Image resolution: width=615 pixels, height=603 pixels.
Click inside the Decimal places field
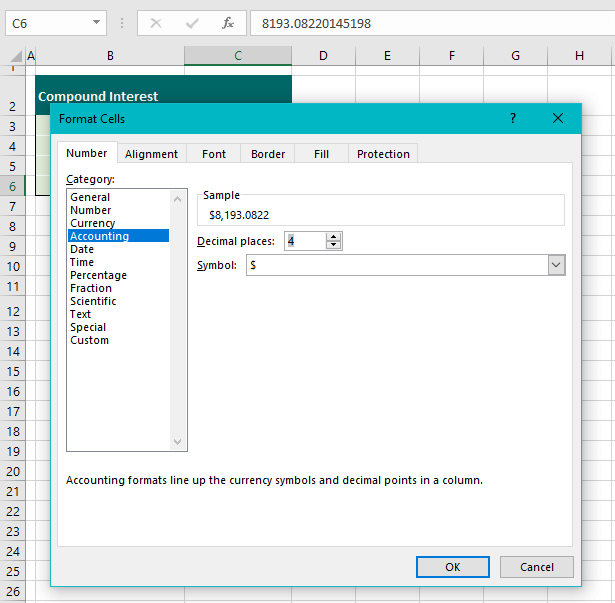point(304,241)
